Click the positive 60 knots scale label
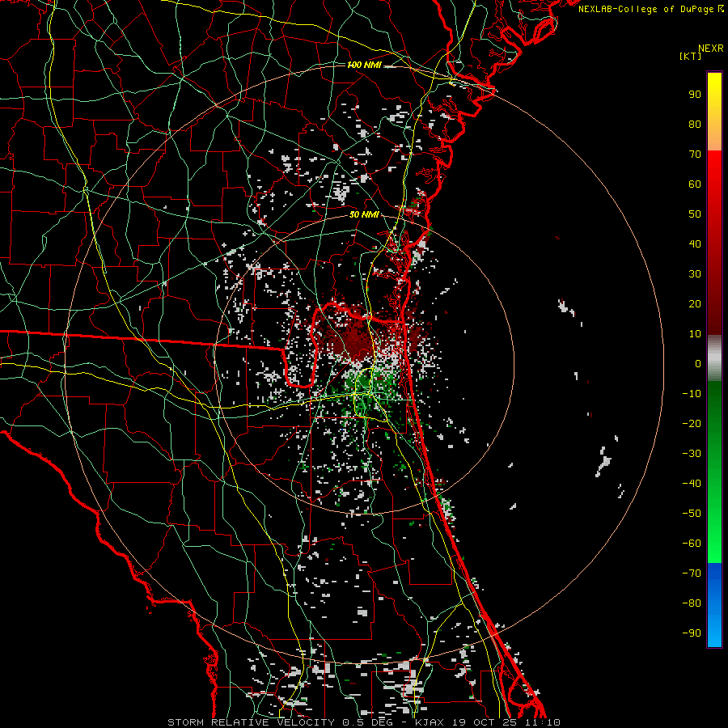The image size is (728, 728). pos(695,184)
